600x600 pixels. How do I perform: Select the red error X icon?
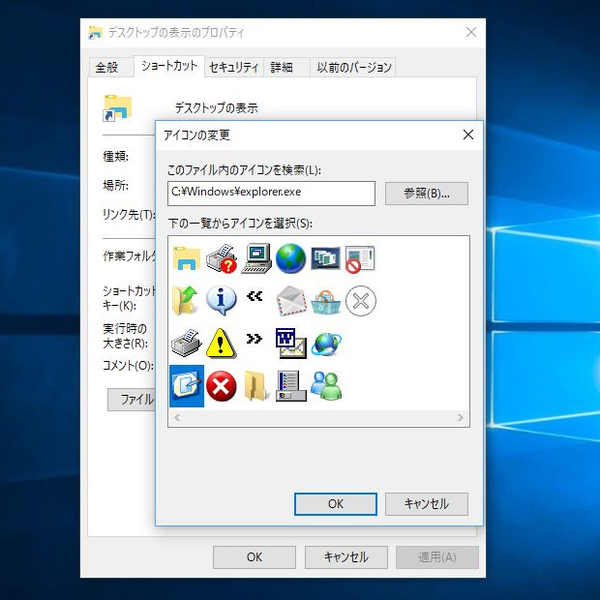click(221, 386)
